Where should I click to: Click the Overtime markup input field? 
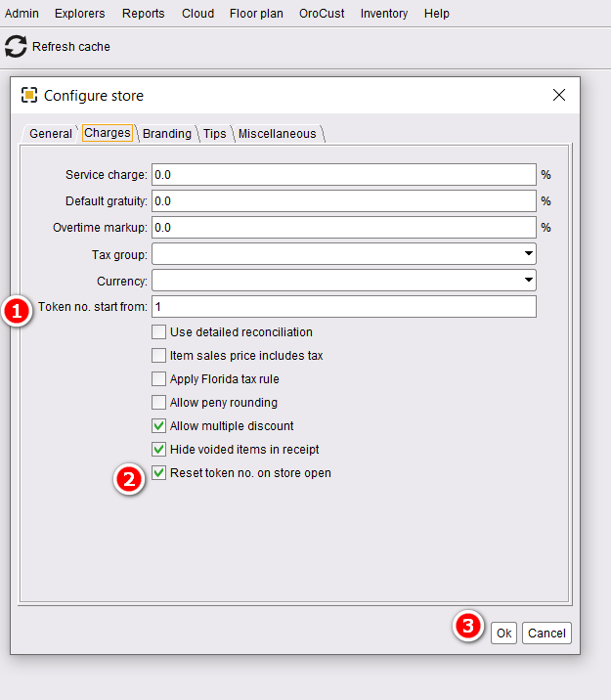[x=344, y=227]
